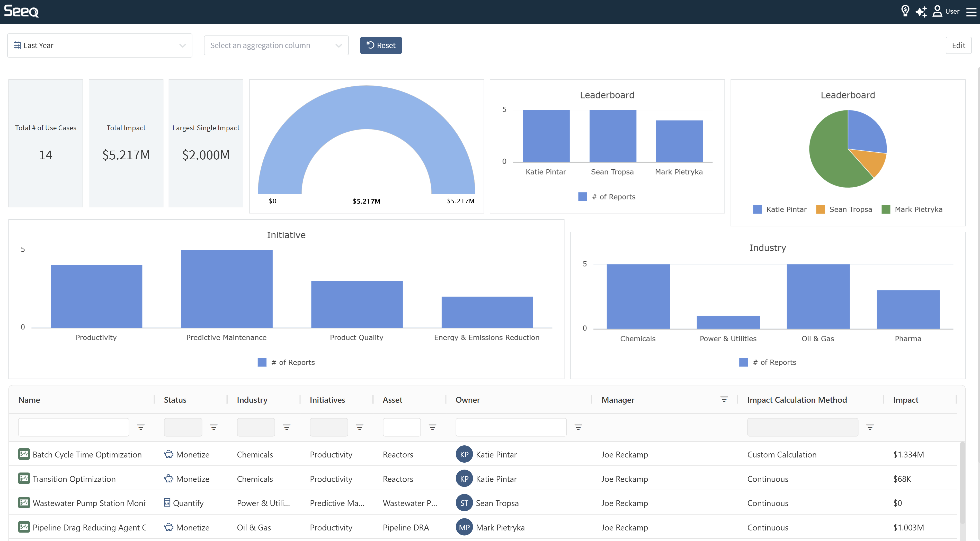Image resolution: width=980 pixels, height=541 pixels.
Task: Open the AI sparkles assistant icon
Action: point(921,12)
